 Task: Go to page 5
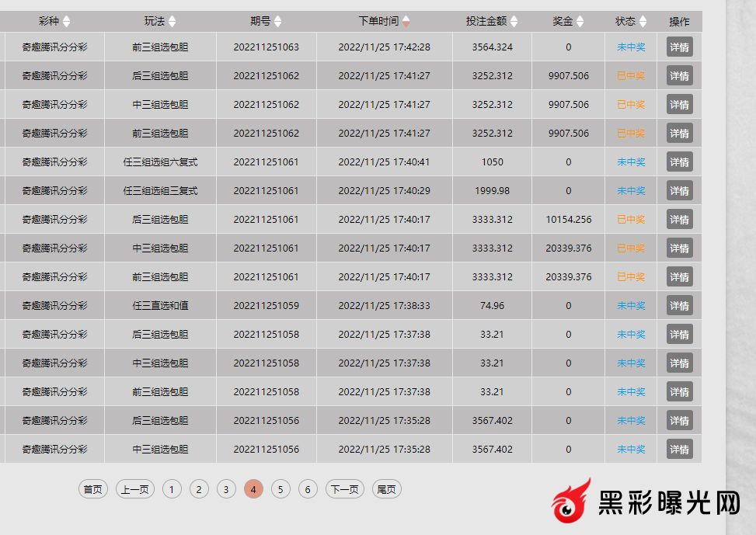(280, 489)
